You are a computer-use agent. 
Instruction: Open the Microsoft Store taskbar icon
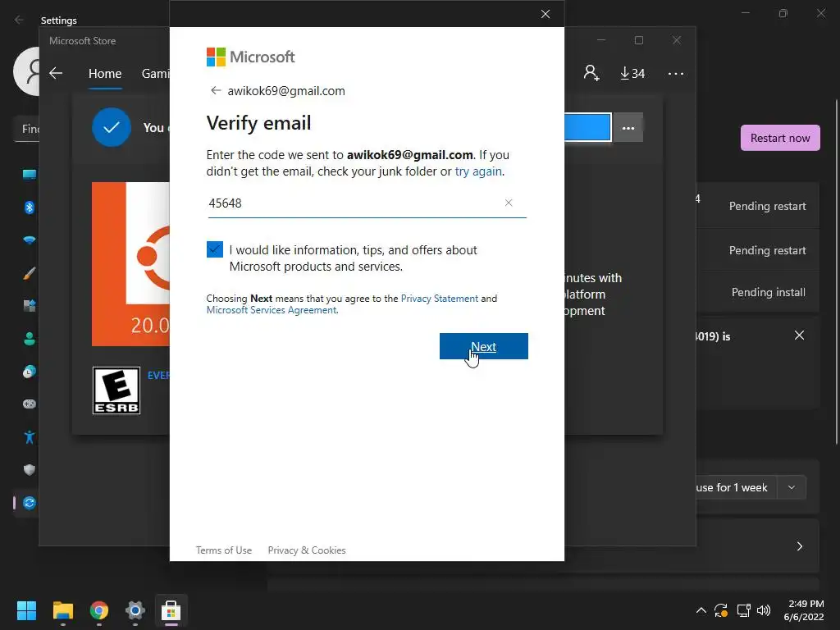tap(171, 610)
